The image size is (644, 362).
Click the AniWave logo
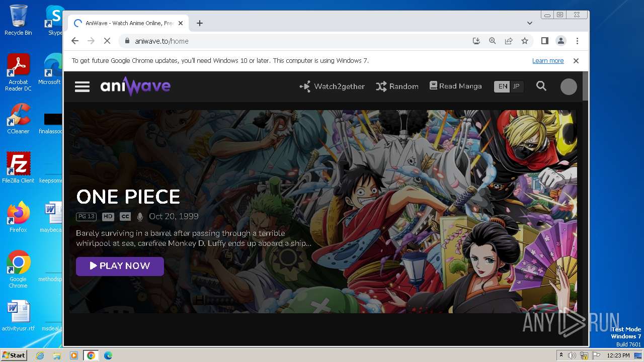[135, 86]
